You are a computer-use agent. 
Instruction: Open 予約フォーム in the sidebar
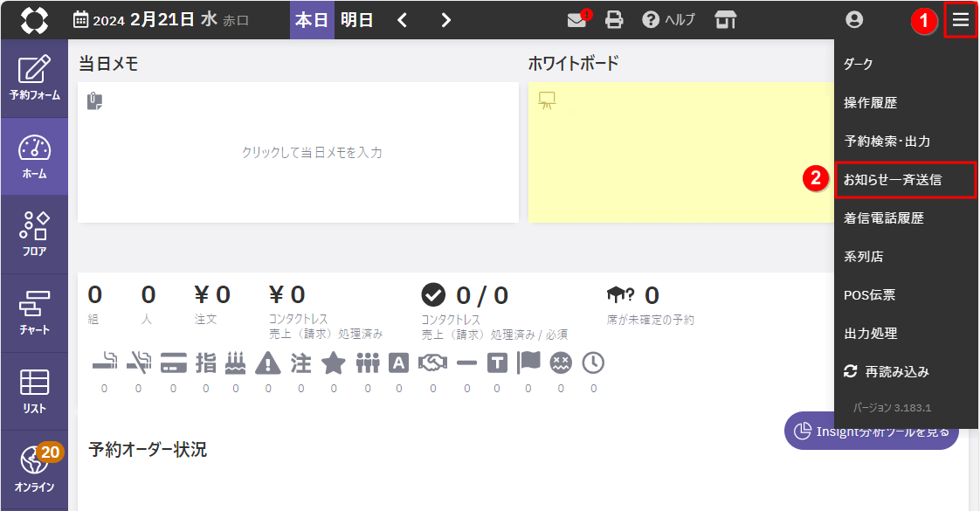tap(34, 78)
